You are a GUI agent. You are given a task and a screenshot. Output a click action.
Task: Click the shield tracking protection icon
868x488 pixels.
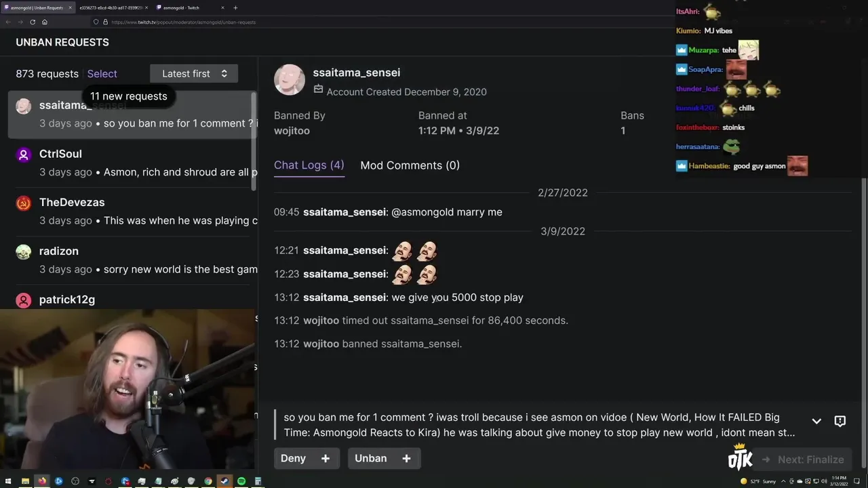click(x=96, y=22)
